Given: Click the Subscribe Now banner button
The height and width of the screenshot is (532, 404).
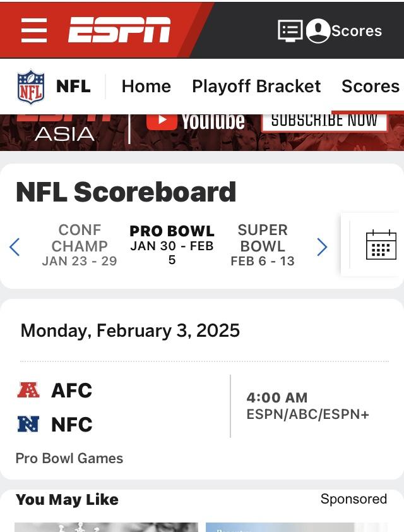Looking at the screenshot, I should (324, 121).
